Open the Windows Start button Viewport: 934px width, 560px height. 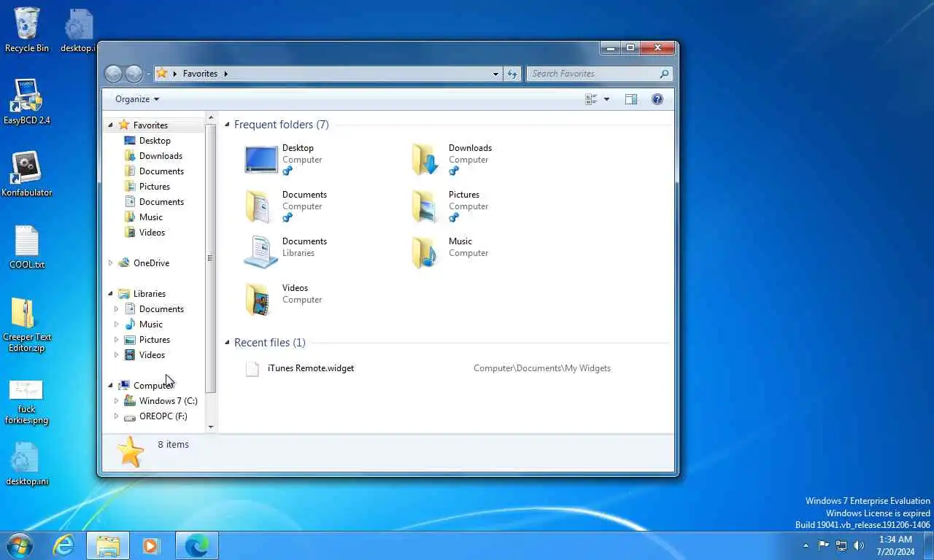(20, 545)
